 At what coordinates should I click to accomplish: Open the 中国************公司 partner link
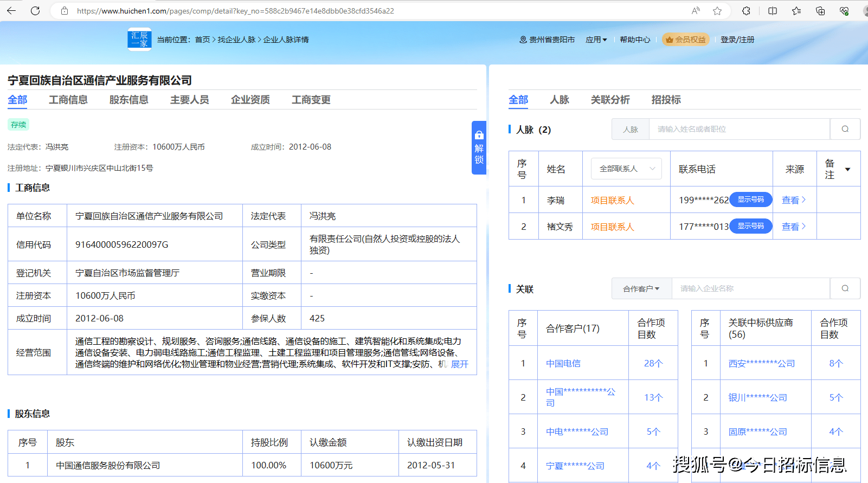[581, 397]
